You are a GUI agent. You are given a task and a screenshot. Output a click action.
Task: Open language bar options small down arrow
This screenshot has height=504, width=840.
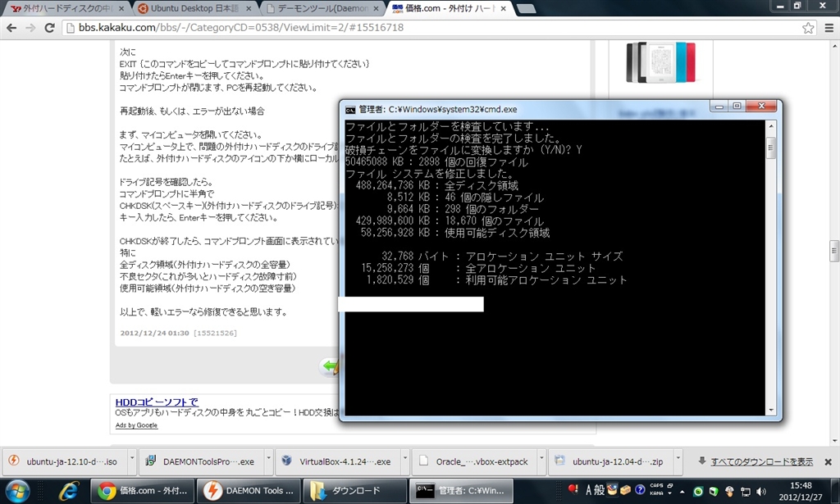(x=670, y=493)
